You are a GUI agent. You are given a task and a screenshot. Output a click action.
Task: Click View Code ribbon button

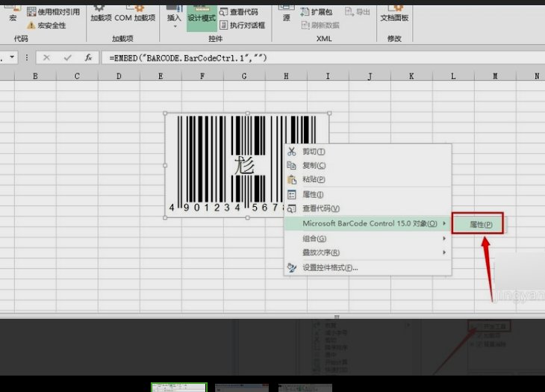click(x=239, y=12)
